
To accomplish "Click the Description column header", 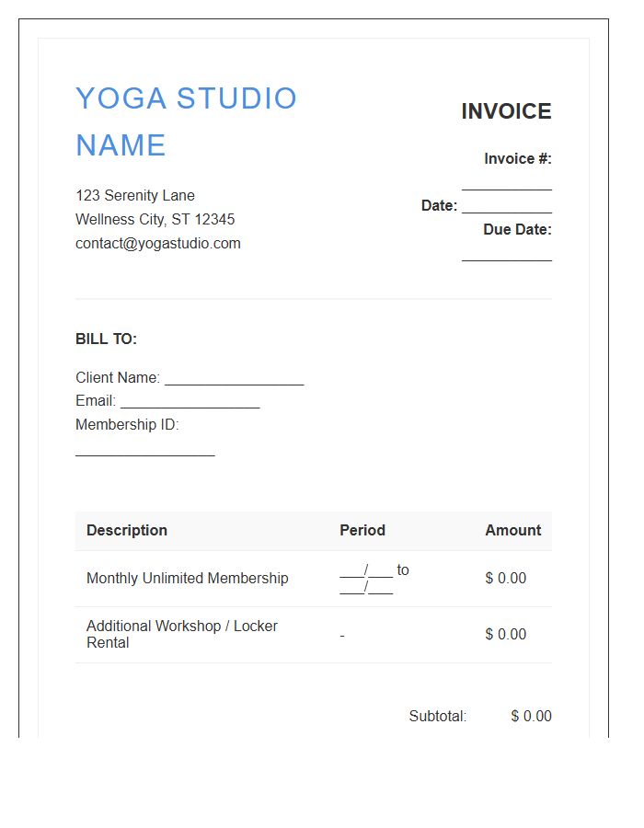I will point(127,530).
